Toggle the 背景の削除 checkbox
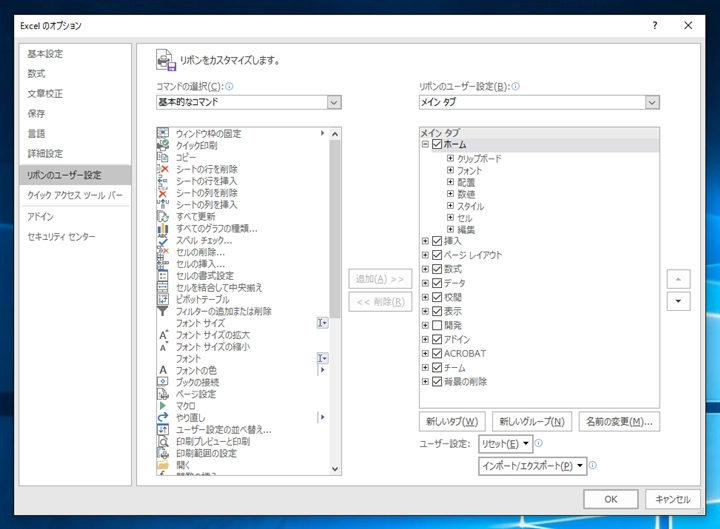Viewport: 720px width, 529px height. (437, 381)
